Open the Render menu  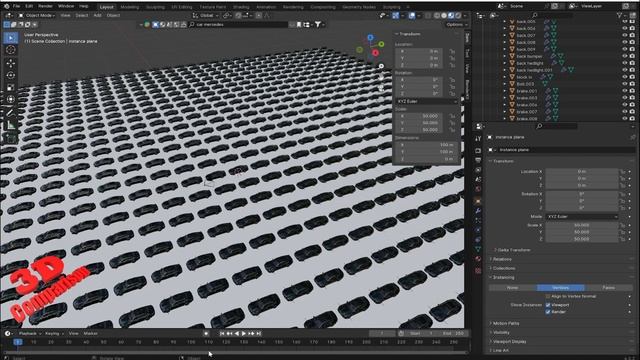(45, 7)
